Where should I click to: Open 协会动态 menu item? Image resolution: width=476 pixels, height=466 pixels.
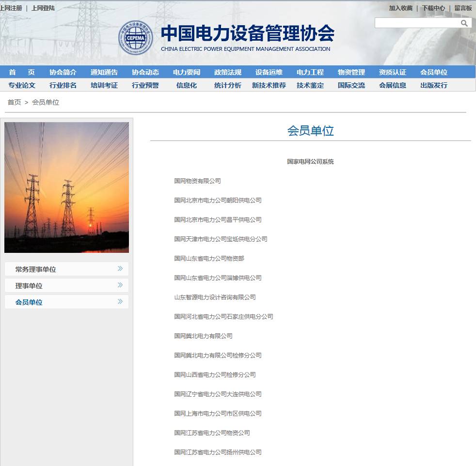[x=145, y=72]
